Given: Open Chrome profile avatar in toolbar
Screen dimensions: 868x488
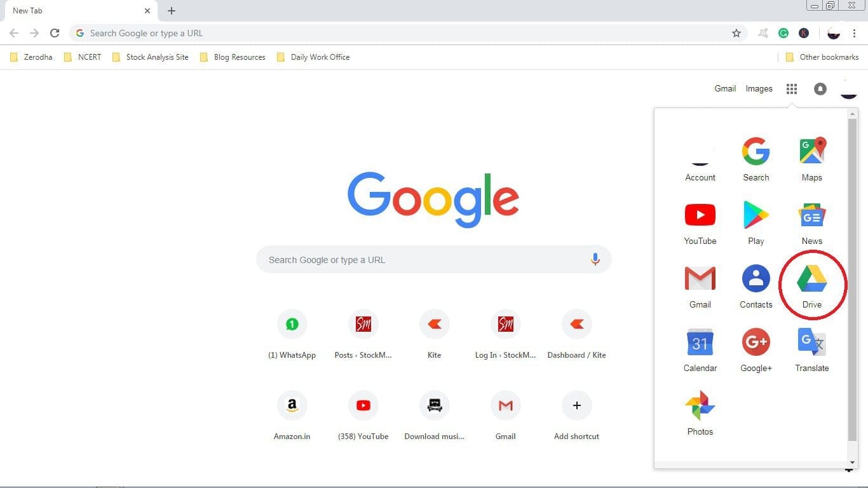Looking at the screenshot, I should click(834, 33).
